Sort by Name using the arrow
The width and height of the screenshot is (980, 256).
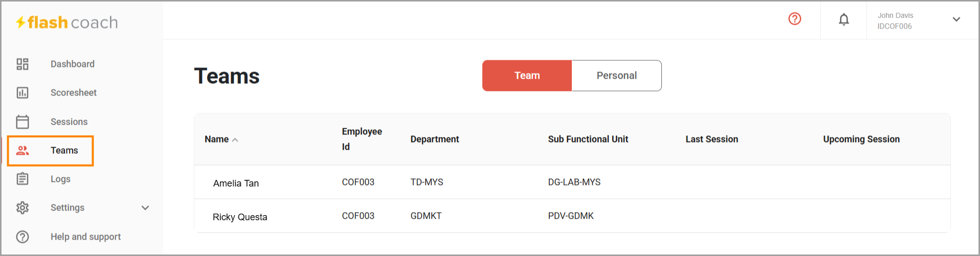click(235, 139)
